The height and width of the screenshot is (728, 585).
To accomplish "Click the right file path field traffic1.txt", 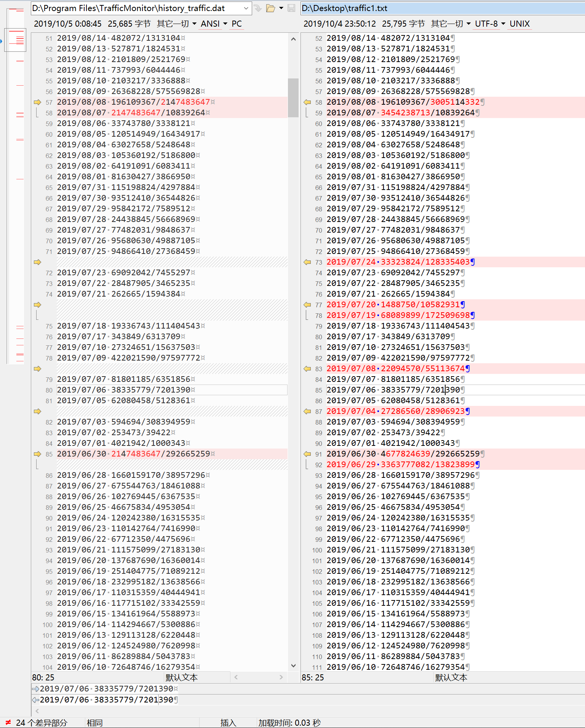I will click(443, 8).
